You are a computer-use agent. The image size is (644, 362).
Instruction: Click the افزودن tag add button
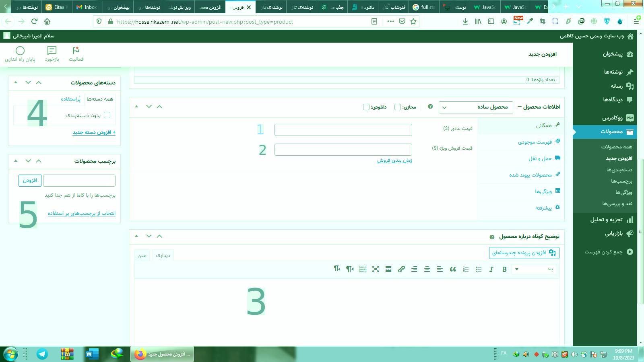30,180
